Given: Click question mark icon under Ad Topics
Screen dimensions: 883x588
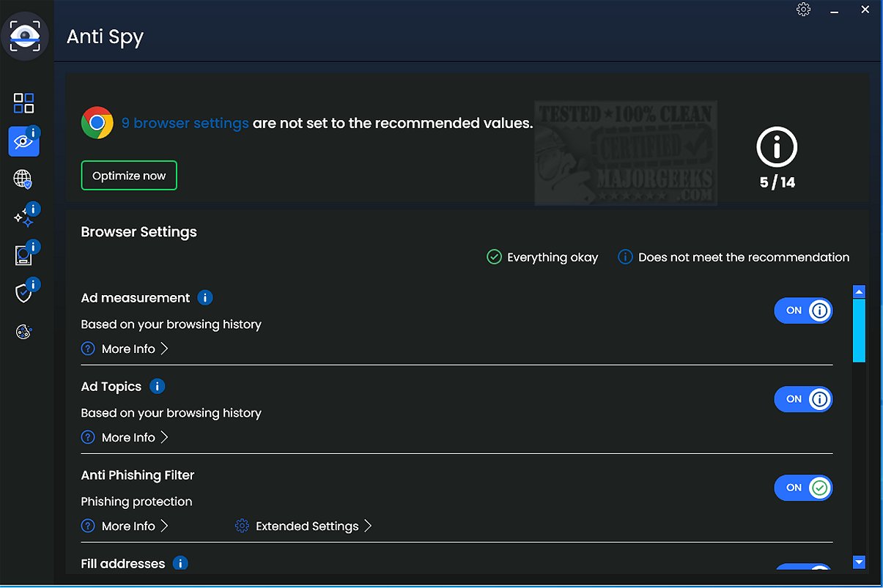Looking at the screenshot, I should click(88, 437).
